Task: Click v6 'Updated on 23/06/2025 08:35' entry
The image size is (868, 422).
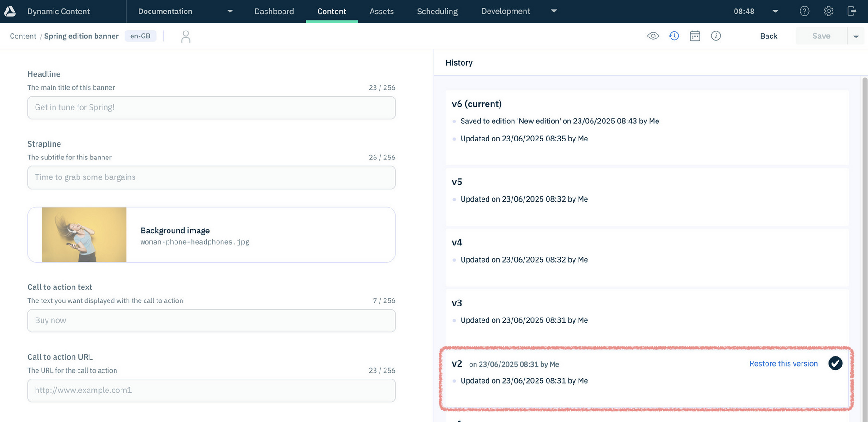Action: click(524, 139)
